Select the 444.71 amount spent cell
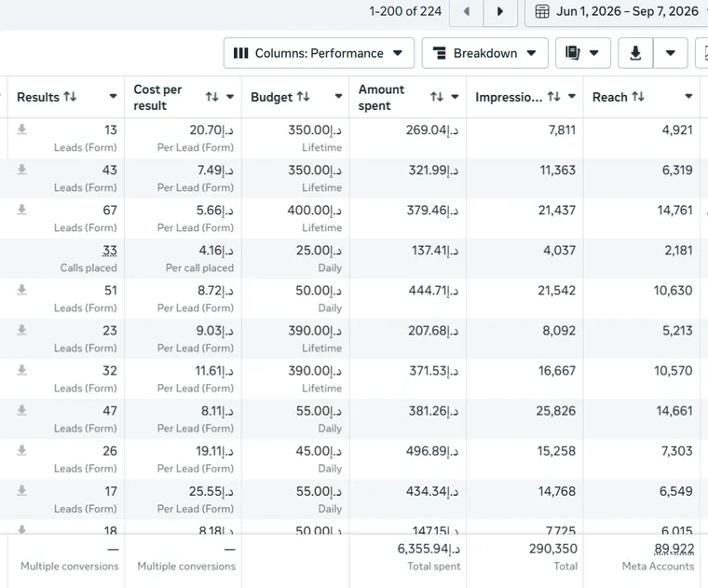The height and width of the screenshot is (588, 708). tap(408, 299)
